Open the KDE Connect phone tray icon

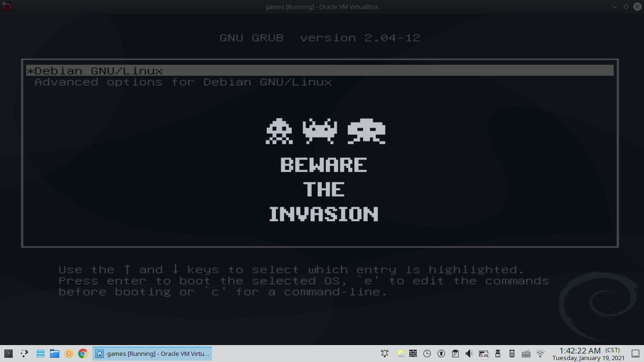point(512,354)
